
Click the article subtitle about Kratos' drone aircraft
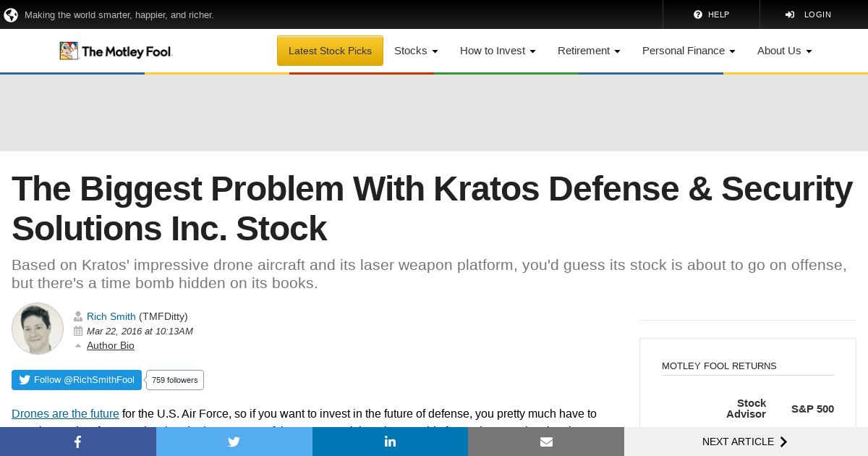[429, 274]
